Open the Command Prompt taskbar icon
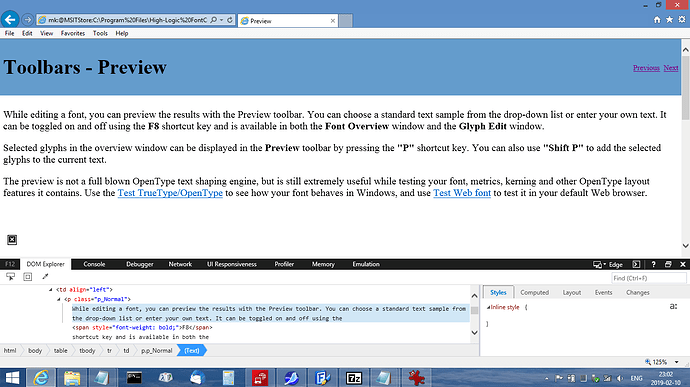This screenshot has width=690, height=387. [x=134, y=378]
